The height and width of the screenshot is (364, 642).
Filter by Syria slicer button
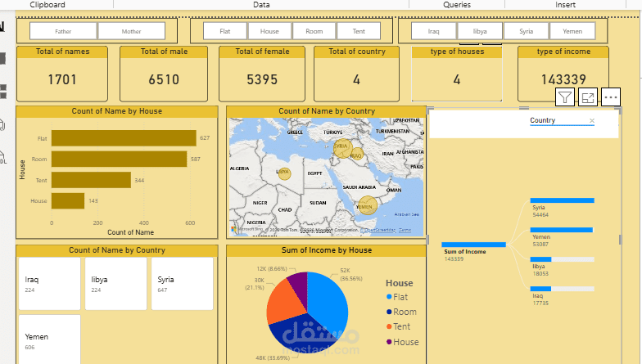(526, 31)
